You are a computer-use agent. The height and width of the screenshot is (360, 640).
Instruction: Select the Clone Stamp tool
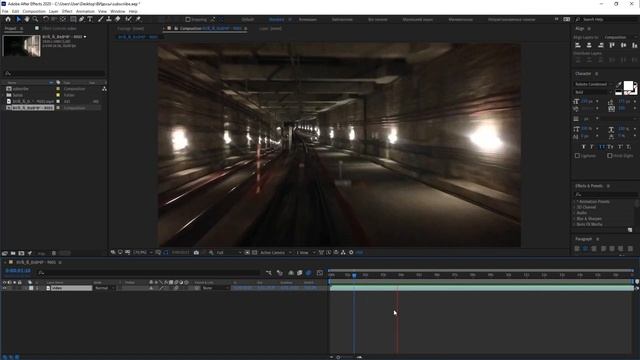pos(109,19)
